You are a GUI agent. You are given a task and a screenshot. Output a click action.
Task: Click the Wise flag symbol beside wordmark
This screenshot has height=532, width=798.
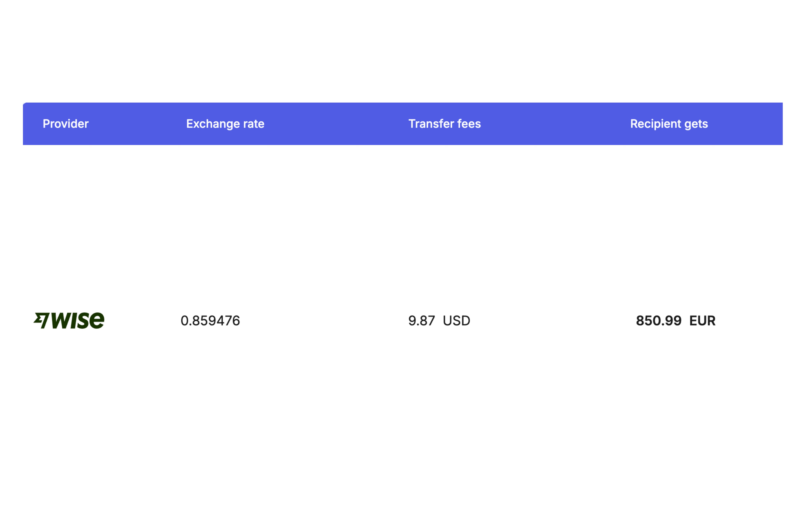click(41, 320)
